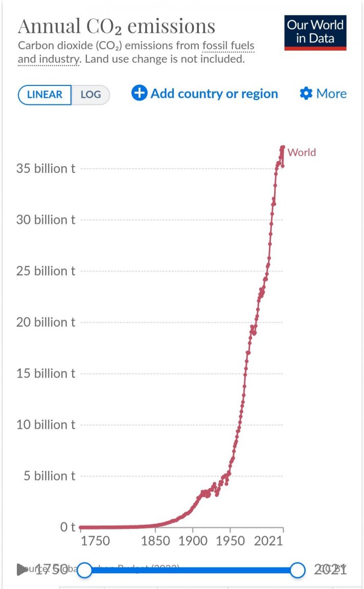Click the 2021 tick label on x-axis

[268, 541]
